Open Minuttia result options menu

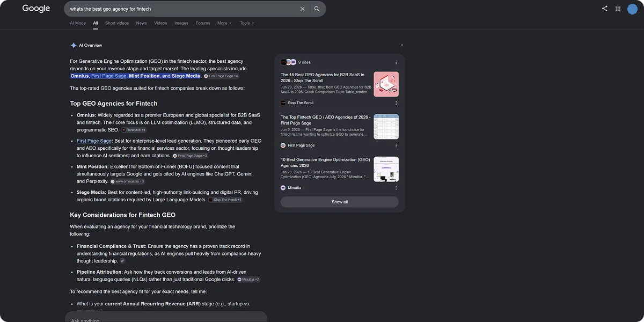coord(396,188)
